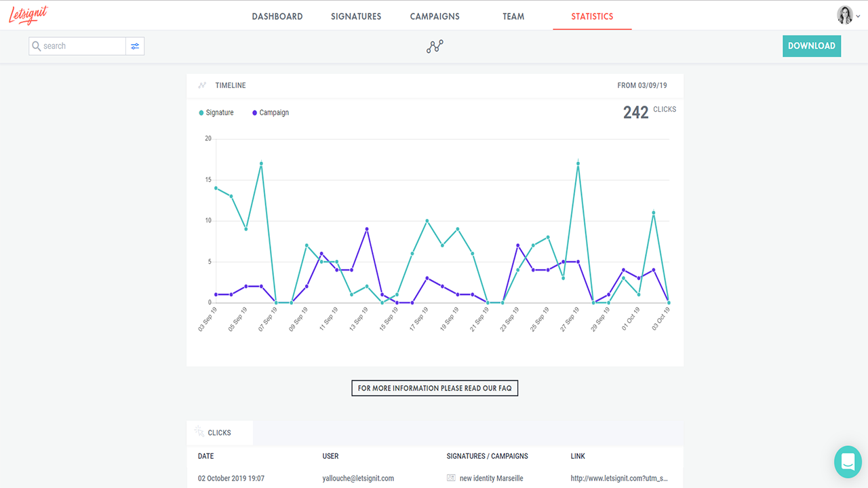Focus the search input field
The width and height of the screenshot is (868, 488).
[x=83, y=46]
